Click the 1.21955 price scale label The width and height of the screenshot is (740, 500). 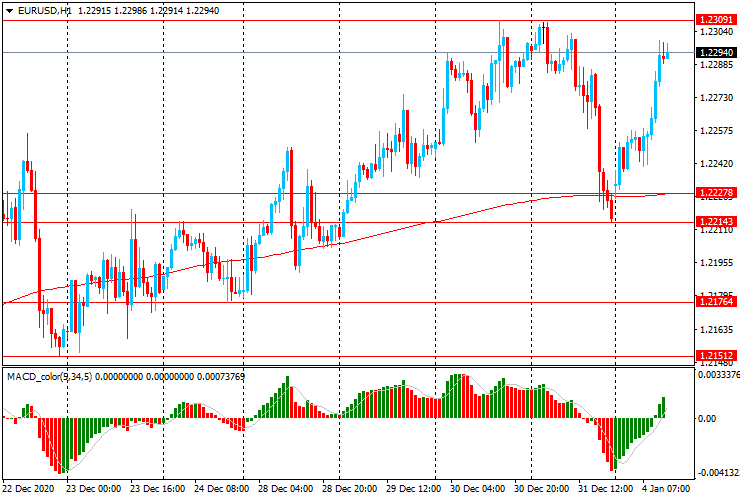717,263
